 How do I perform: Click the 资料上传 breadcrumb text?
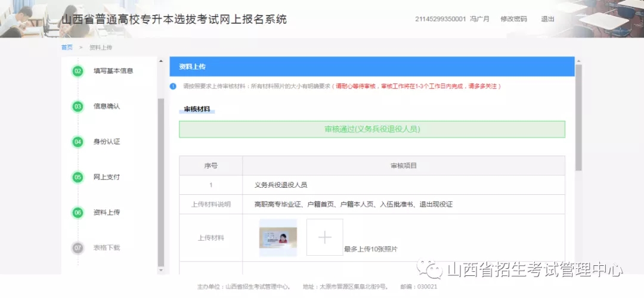click(x=101, y=48)
